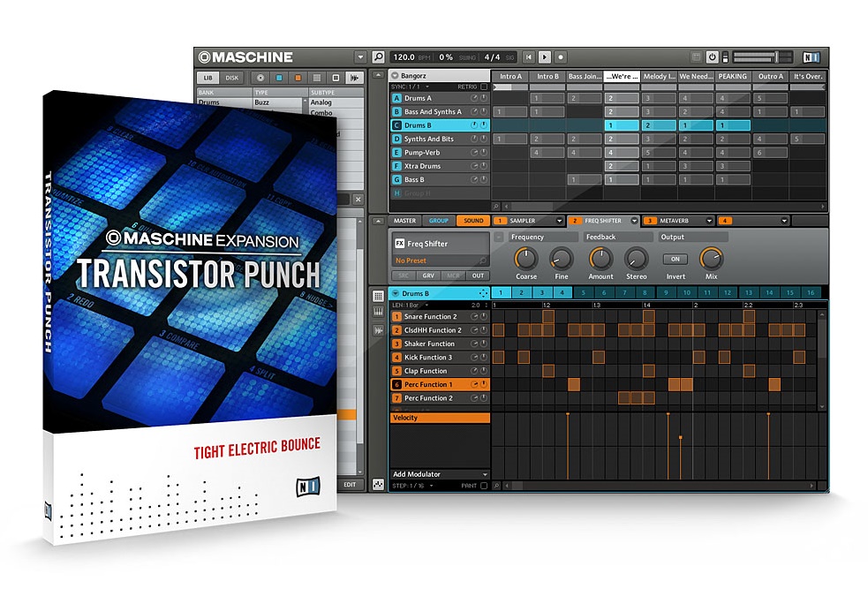The height and width of the screenshot is (589, 868).
Task: Click the EDIT button in the browser
Action: pos(350,485)
